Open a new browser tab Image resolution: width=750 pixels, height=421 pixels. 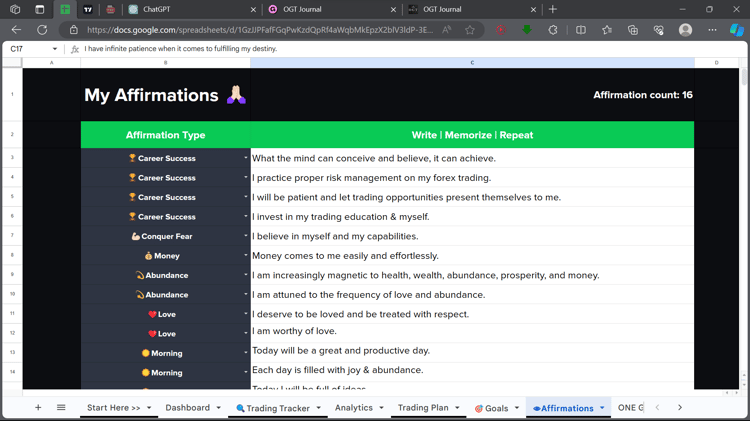point(553,9)
